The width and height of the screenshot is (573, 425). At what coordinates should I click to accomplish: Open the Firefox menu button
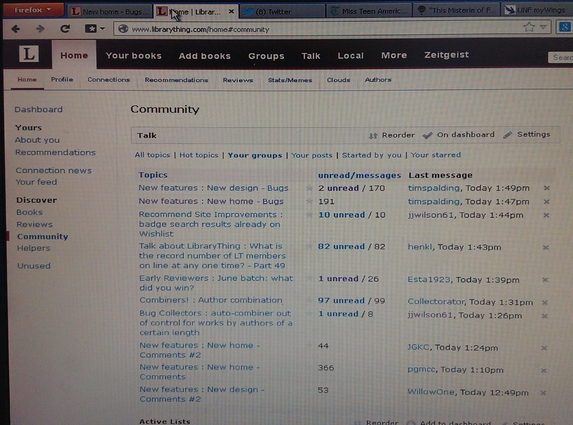[32, 10]
